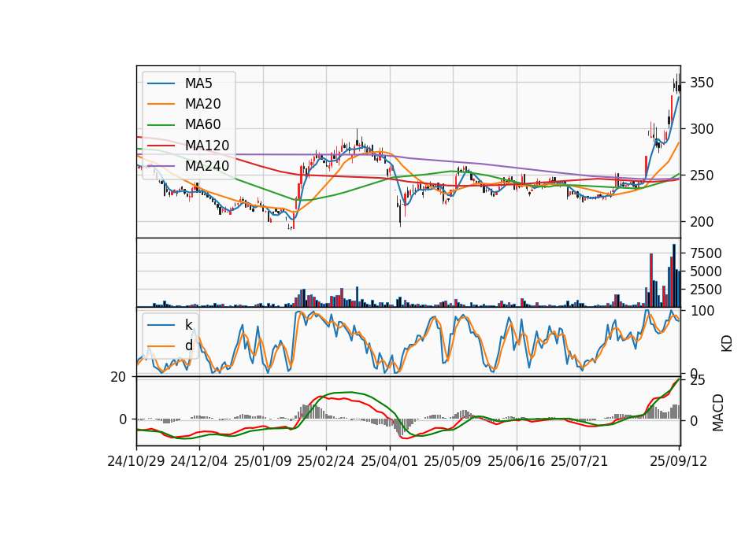
Task: Click the 7500 volume axis label
Action: point(706,253)
